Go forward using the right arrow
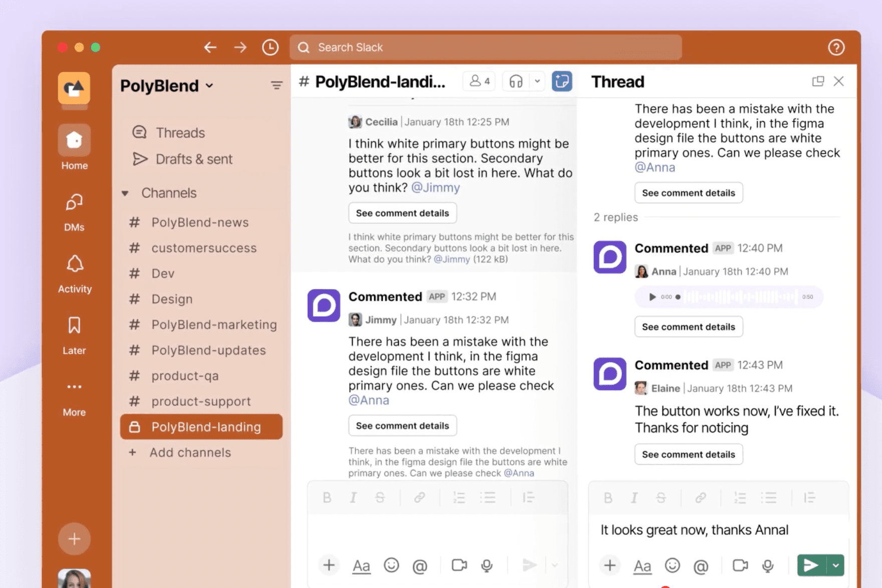This screenshot has width=882, height=588. (x=241, y=48)
